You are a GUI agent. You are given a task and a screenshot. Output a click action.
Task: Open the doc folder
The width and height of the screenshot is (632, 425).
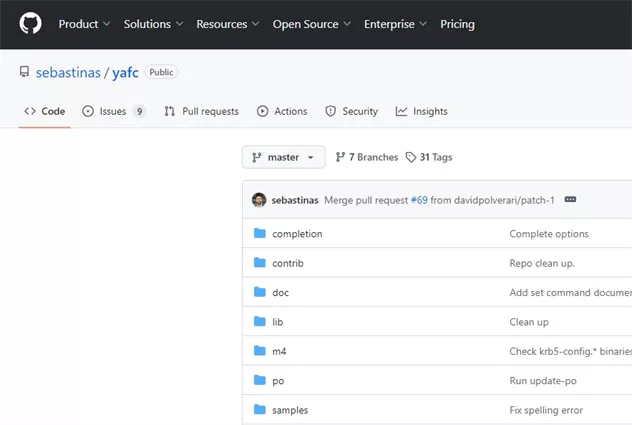[x=281, y=293]
